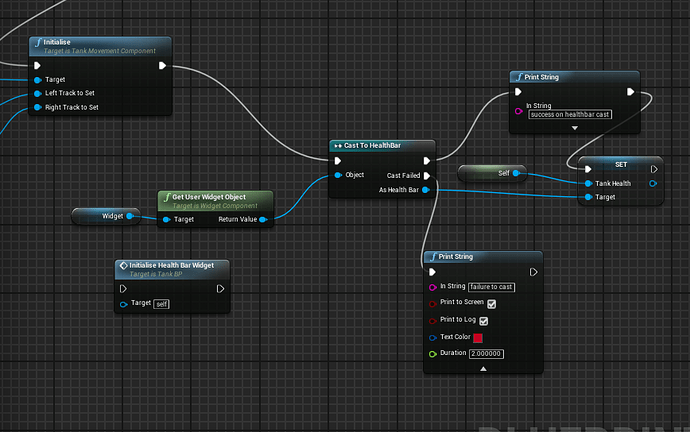690x432 pixels.
Task: Click SET node output execution pin
Action: coord(654,169)
